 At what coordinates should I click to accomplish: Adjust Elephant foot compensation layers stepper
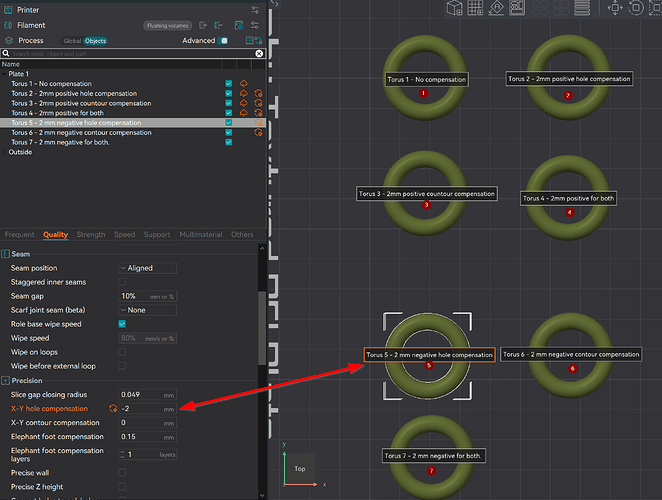tap(122, 455)
